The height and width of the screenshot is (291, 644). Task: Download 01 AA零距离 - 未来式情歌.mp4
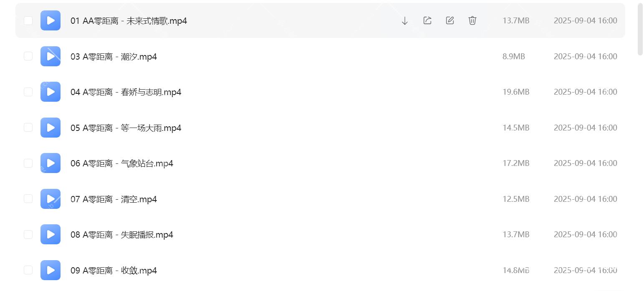pos(404,20)
